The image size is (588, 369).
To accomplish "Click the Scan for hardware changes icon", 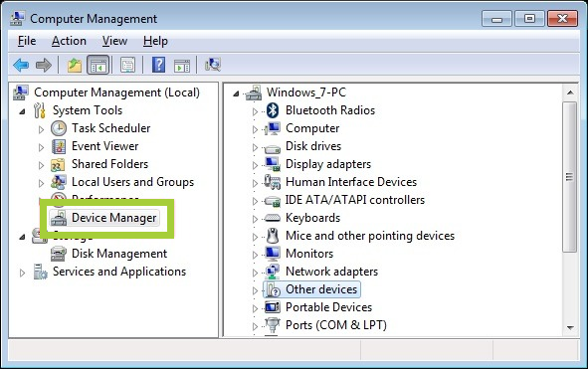I will pos(213,65).
